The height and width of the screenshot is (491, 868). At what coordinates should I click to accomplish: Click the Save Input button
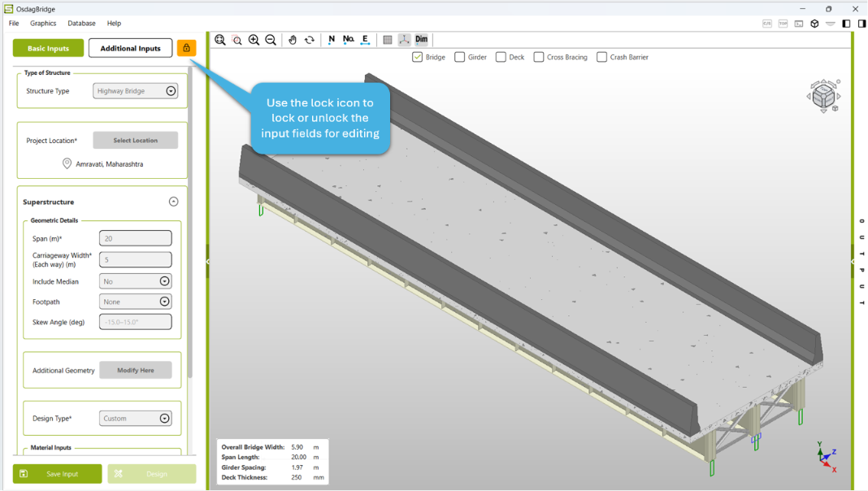(58, 474)
